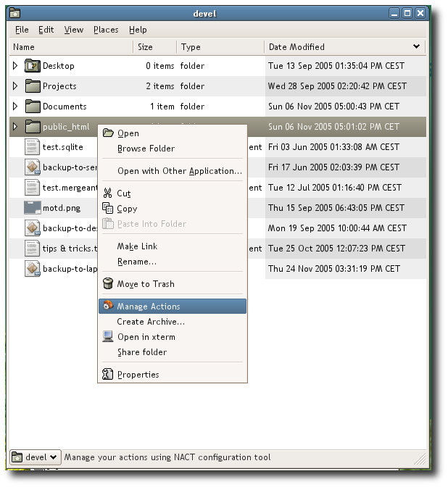Click the "1 item" size cell
The image size is (448, 487).
point(162,107)
